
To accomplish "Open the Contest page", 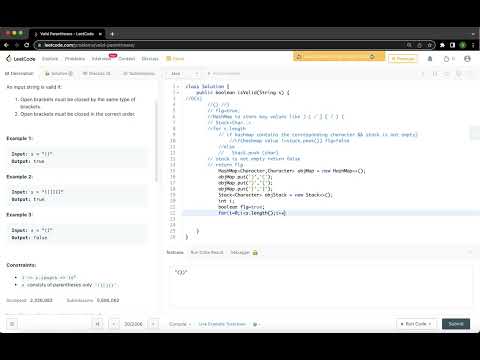I will 127,59.
